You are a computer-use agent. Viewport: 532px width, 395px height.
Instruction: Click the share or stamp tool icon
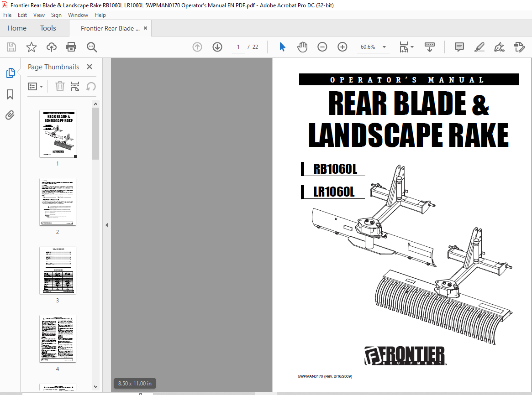[x=520, y=47]
